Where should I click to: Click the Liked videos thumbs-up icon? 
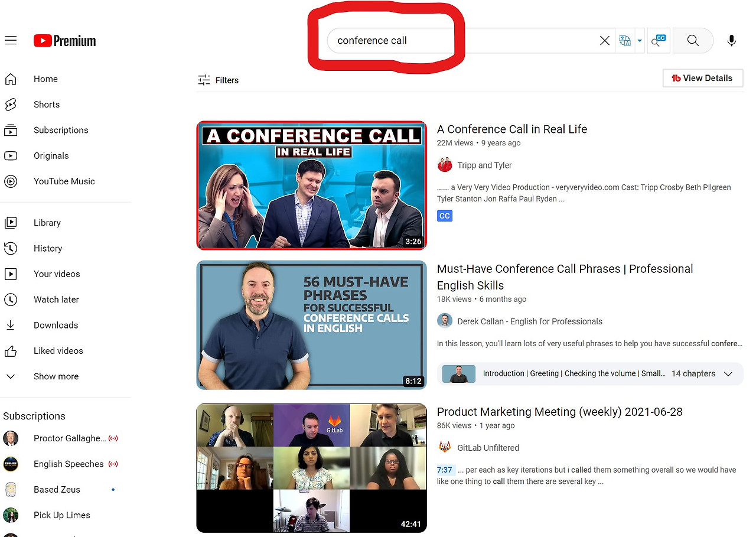[11, 351]
